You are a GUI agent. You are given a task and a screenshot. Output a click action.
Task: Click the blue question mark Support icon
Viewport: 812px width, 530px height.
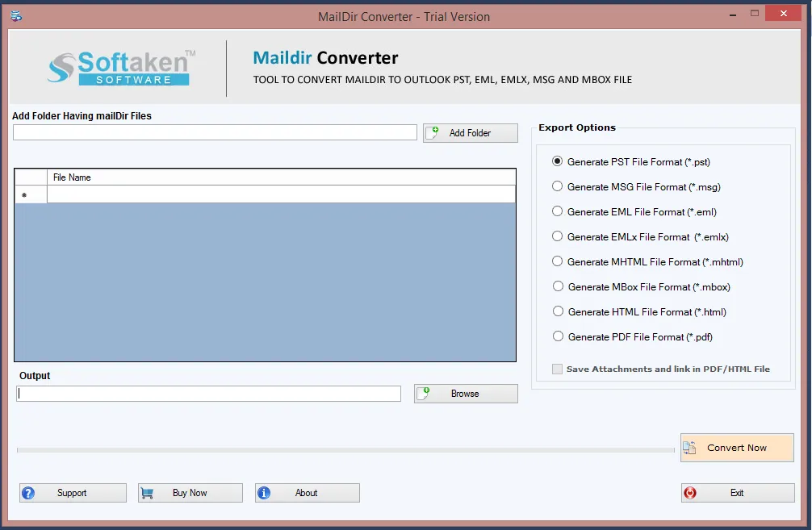[x=28, y=493]
